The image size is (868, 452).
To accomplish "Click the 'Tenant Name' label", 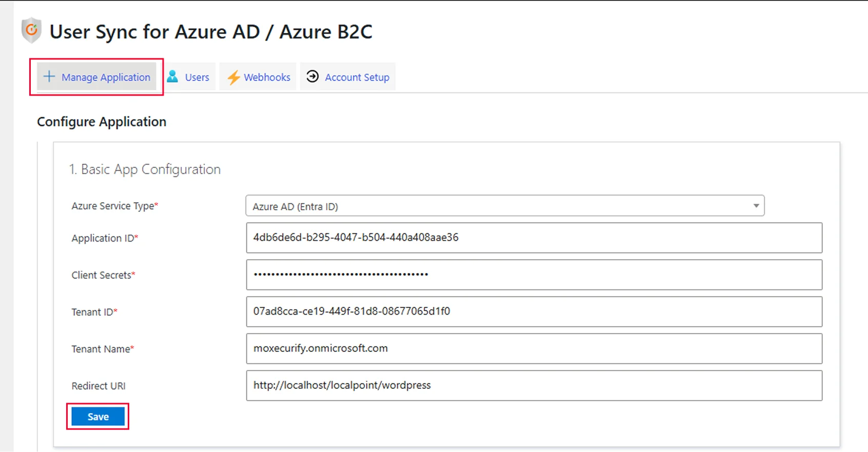I will (x=103, y=349).
